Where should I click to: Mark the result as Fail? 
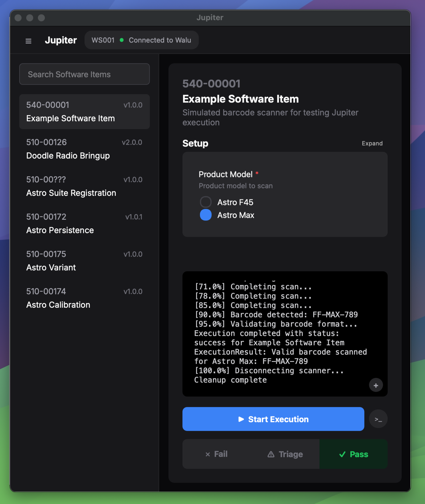coord(217,454)
